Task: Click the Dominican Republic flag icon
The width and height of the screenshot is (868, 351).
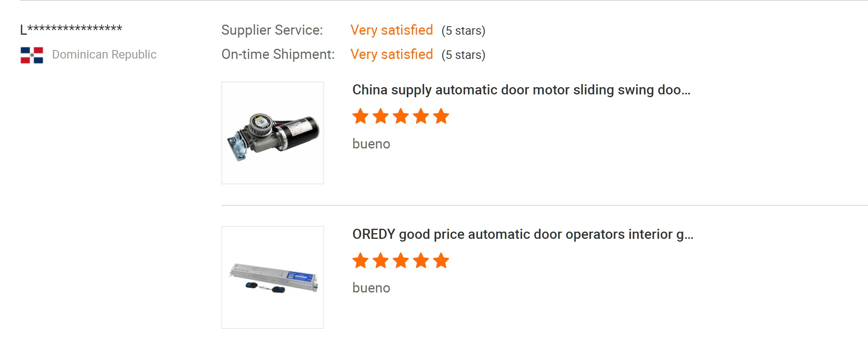Action: coord(32,55)
